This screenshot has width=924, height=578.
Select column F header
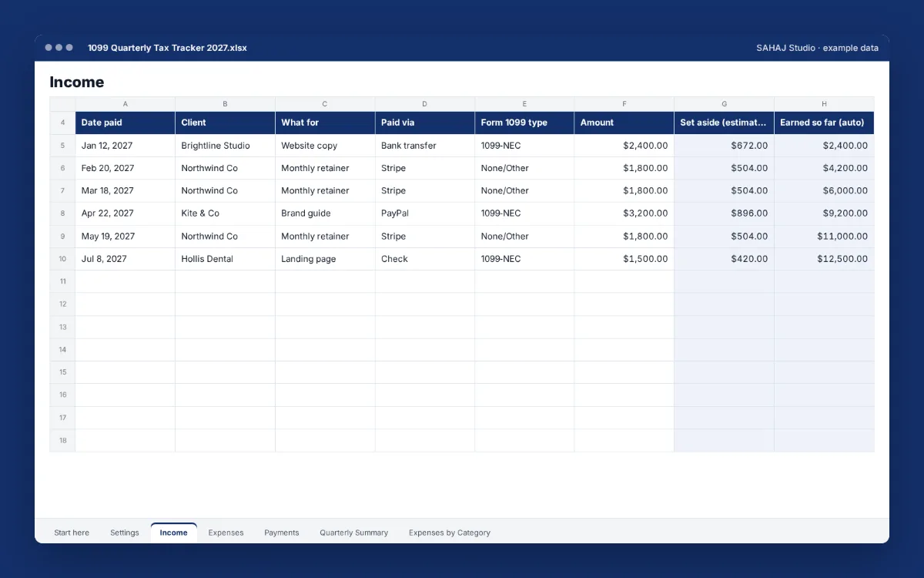coord(624,104)
